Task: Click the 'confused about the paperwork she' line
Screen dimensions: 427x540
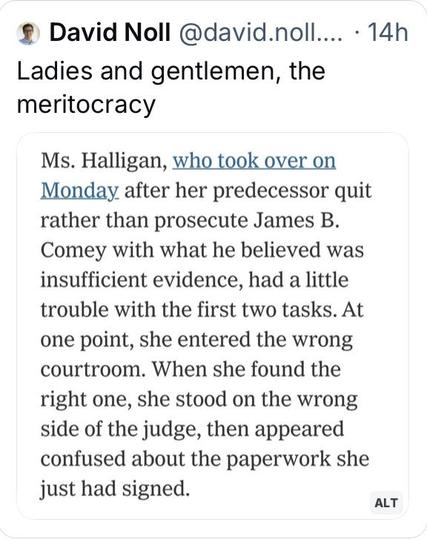Action: tap(205, 459)
